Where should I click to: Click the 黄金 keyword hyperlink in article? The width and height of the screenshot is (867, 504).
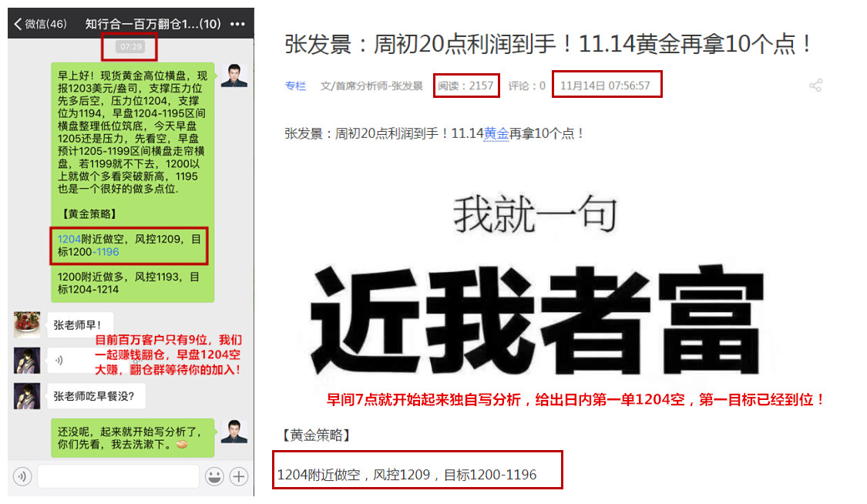(x=496, y=133)
